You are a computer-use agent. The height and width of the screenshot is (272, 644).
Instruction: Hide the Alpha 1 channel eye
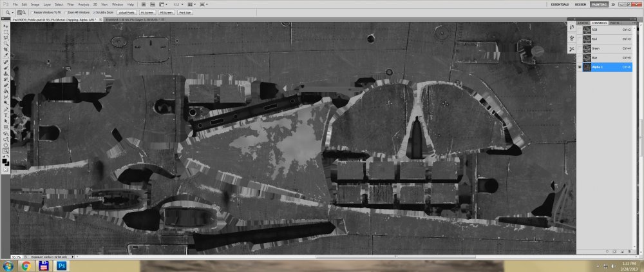pyautogui.click(x=580, y=67)
